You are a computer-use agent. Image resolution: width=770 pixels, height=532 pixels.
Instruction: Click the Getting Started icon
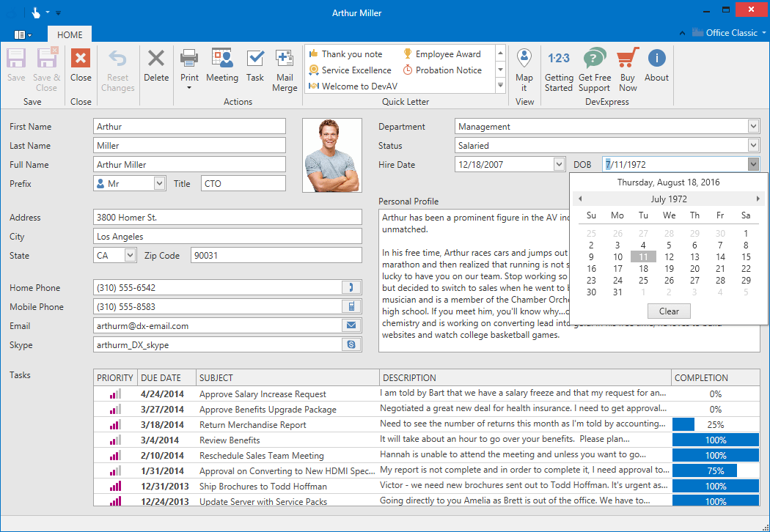[559, 59]
